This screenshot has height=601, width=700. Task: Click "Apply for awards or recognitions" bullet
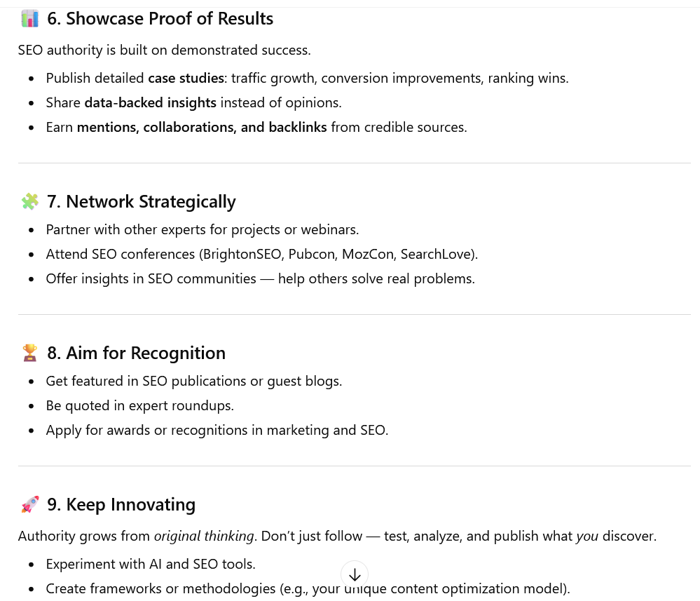click(217, 430)
